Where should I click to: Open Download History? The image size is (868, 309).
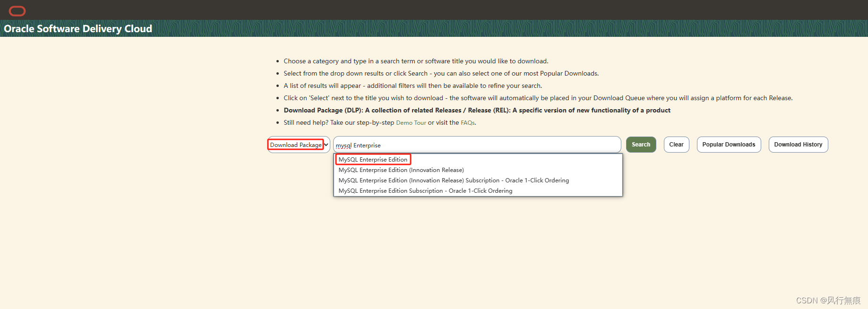[x=798, y=145]
